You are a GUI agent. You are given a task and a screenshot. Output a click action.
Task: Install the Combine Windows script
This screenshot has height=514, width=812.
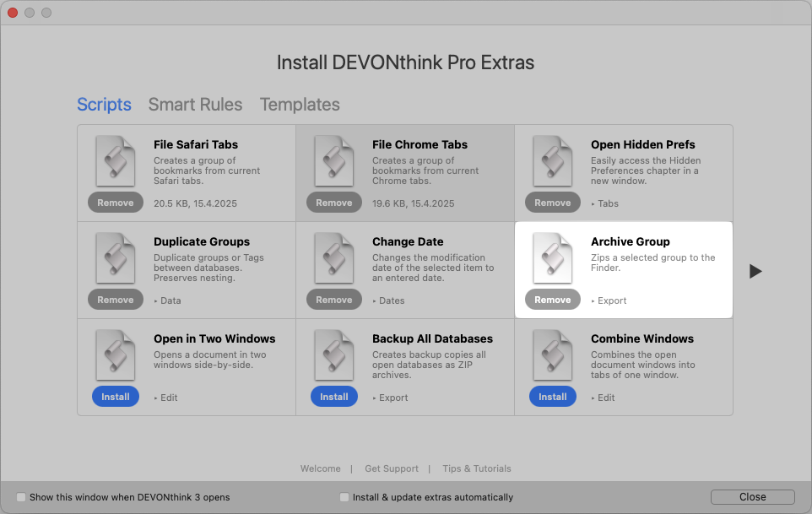coord(552,397)
